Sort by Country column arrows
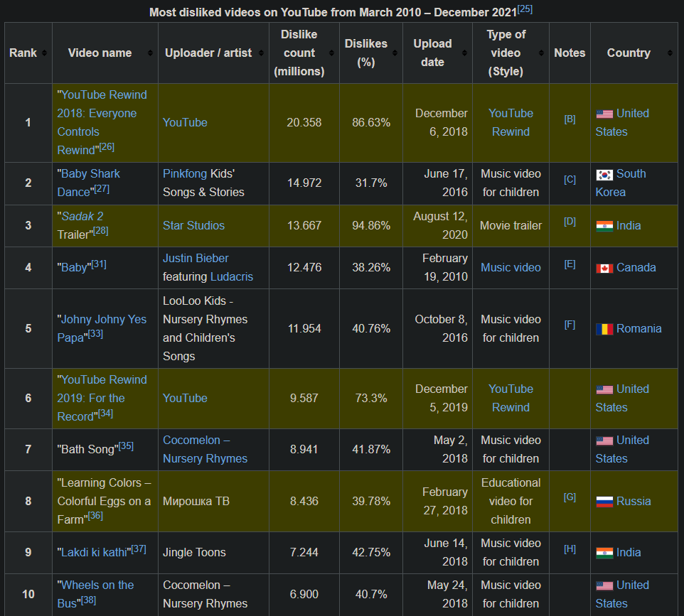Image resolution: width=684 pixels, height=616 pixels. [670, 53]
